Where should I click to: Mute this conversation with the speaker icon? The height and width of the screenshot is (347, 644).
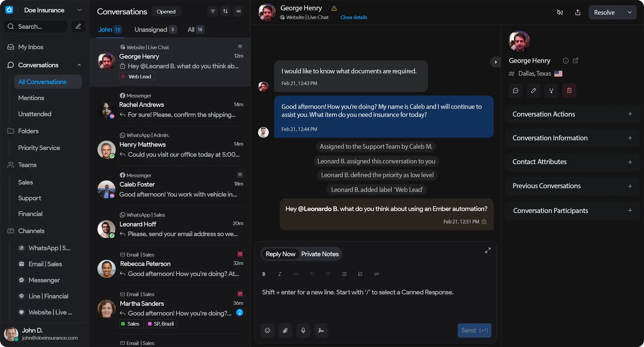click(560, 12)
